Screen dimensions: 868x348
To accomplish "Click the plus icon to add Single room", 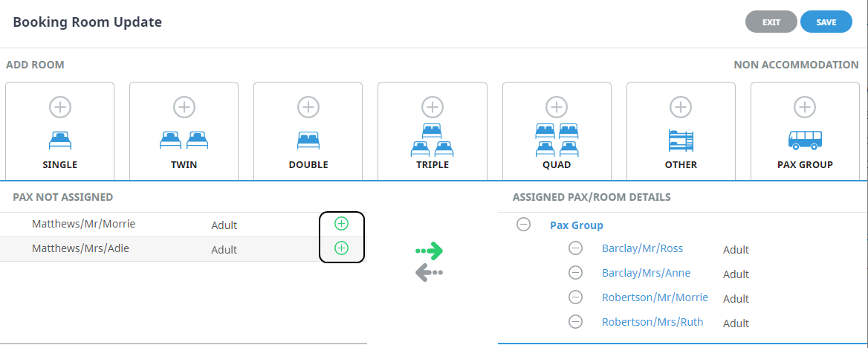I will coord(60,107).
